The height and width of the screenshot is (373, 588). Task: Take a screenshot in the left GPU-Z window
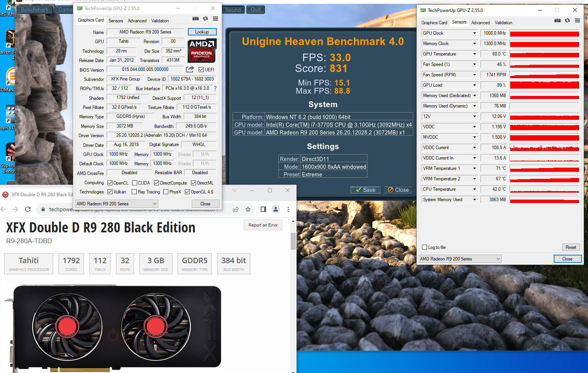[196, 18]
